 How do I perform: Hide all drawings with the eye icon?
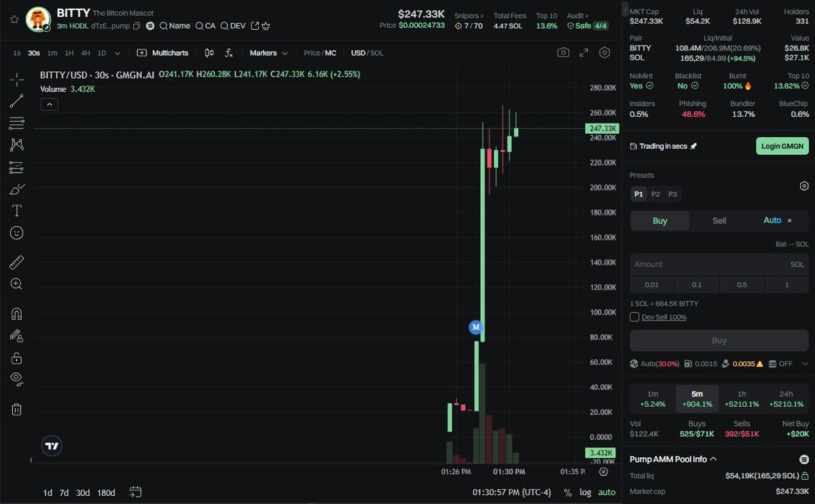coord(17,379)
